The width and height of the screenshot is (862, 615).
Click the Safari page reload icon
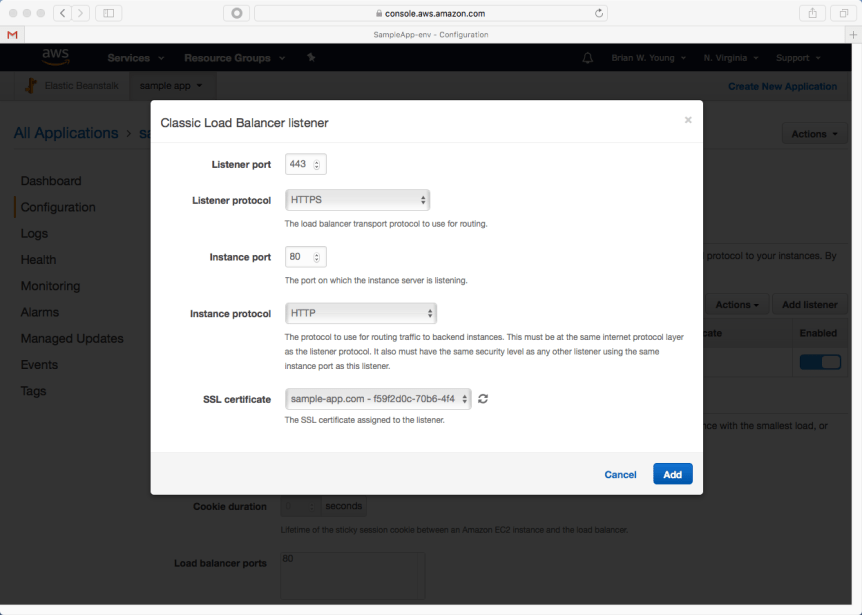coord(599,13)
